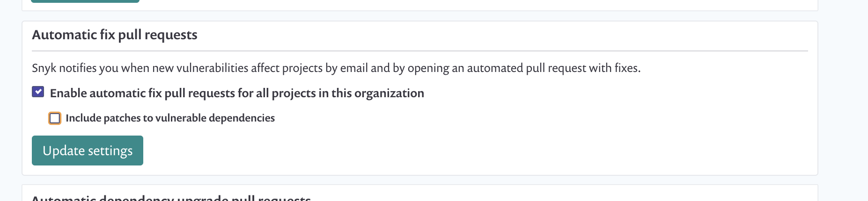Viewport: 868px width, 201px height.
Task: Click the teal button cut off above
Action: point(85,1)
